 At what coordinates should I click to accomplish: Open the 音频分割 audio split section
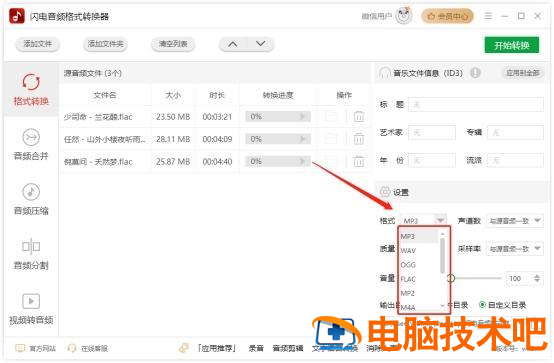click(31, 254)
